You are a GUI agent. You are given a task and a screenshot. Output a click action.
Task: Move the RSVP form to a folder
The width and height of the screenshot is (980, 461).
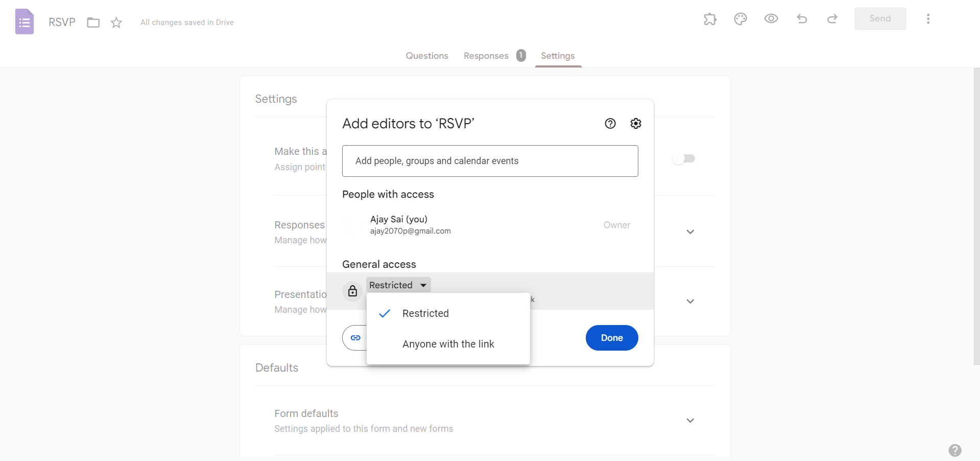click(93, 22)
